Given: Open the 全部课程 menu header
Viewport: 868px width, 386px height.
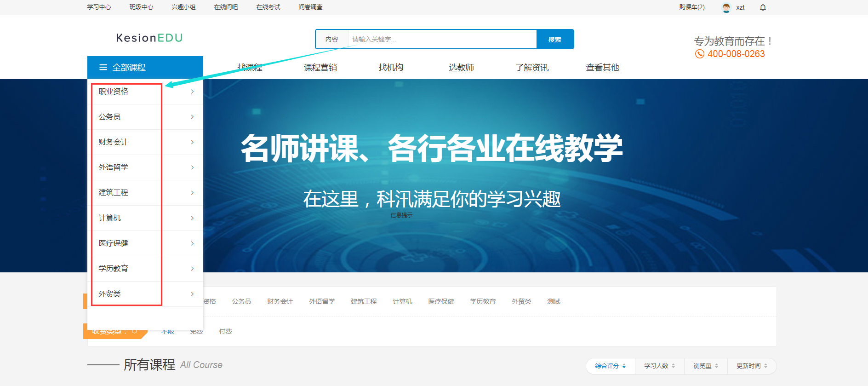Looking at the screenshot, I should 145,68.
